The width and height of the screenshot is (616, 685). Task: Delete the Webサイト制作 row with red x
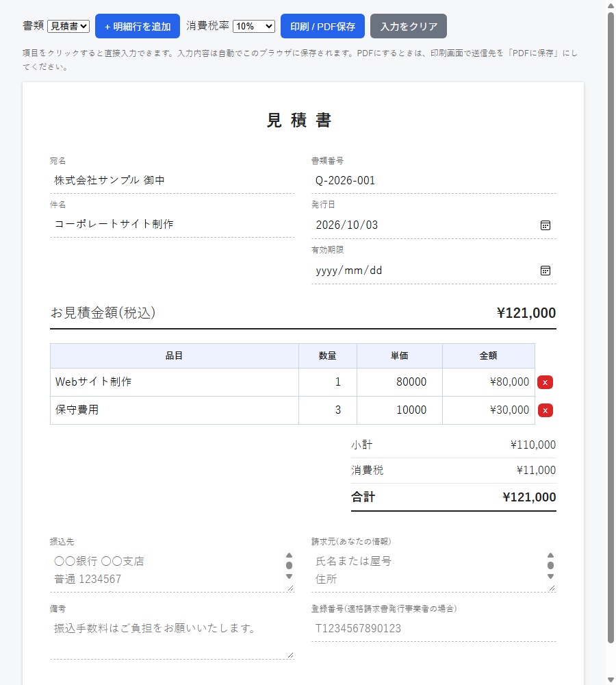545,382
